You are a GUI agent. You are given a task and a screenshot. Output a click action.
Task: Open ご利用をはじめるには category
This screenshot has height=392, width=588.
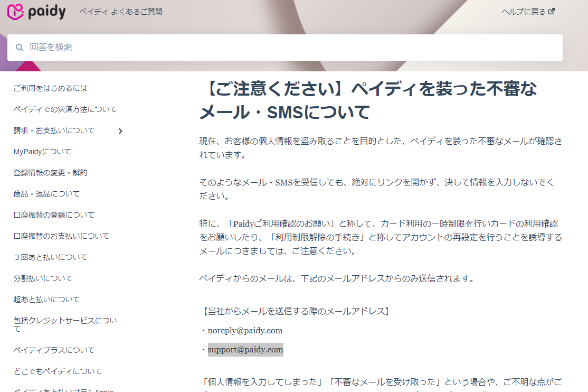pos(51,88)
